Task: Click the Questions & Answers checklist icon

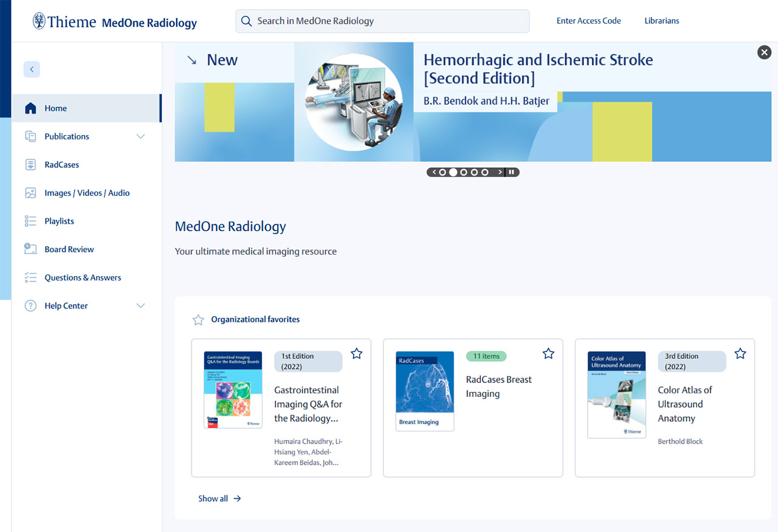Action: (x=30, y=278)
